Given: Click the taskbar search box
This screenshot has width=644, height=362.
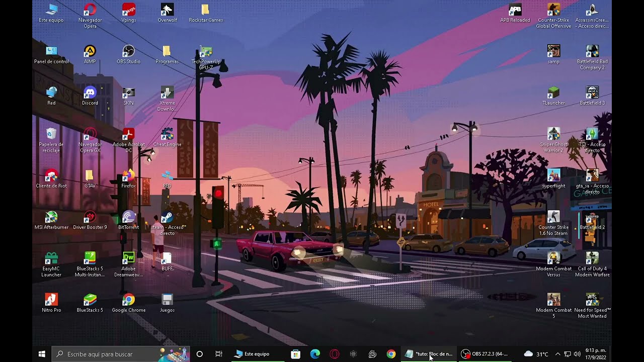Looking at the screenshot, I should (121, 354).
